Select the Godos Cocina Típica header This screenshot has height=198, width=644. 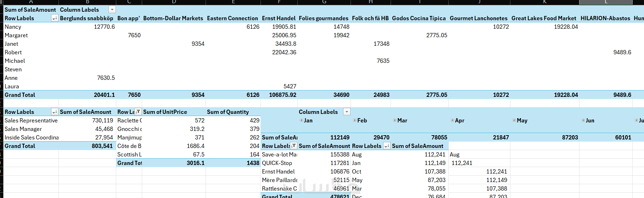[x=419, y=18]
